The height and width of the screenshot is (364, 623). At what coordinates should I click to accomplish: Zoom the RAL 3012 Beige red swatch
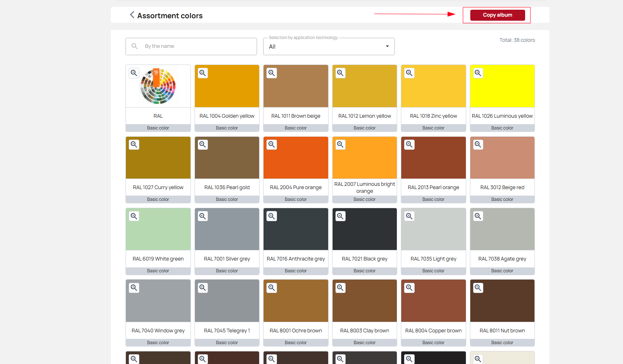pyautogui.click(x=478, y=144)
